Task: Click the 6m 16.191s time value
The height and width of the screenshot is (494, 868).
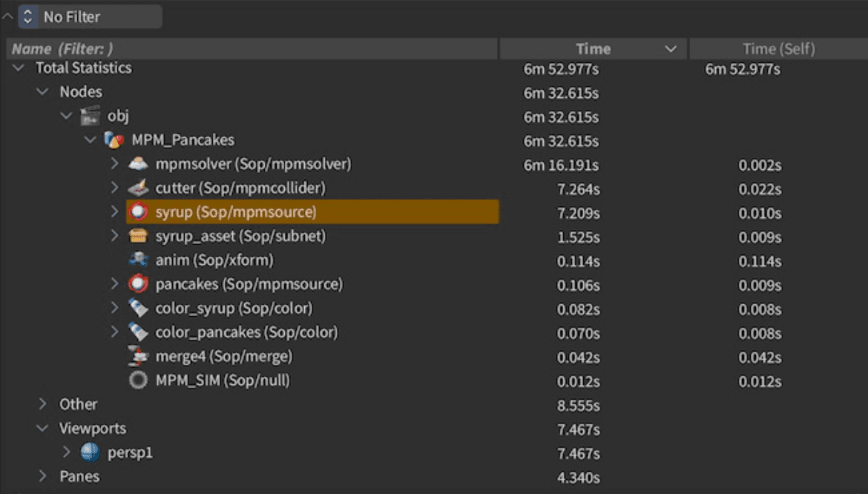Action: pyautogui.click(x=561, y=165)
